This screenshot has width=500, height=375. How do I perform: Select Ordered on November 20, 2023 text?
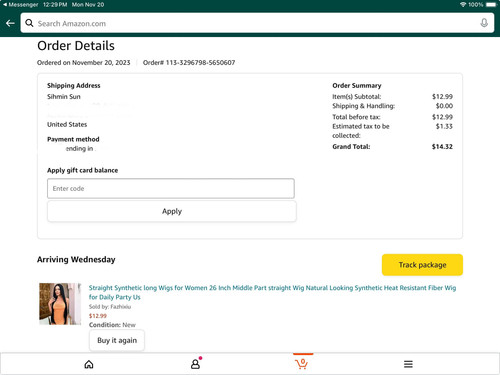[x=84, y=62]
